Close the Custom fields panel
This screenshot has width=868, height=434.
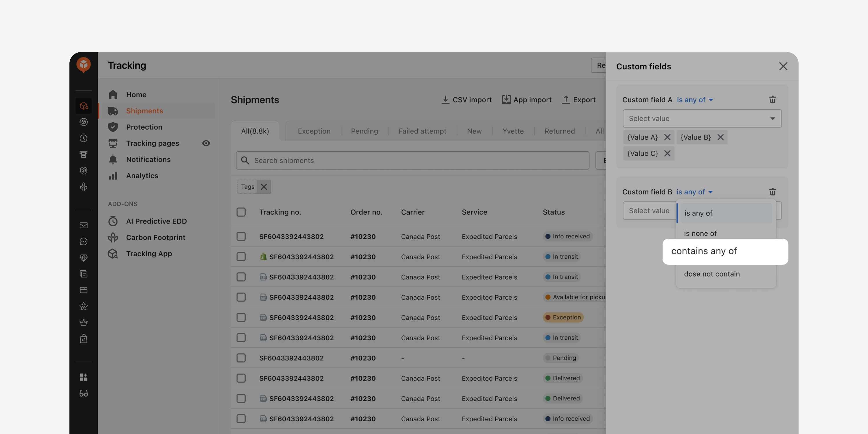tap(783, 66)
